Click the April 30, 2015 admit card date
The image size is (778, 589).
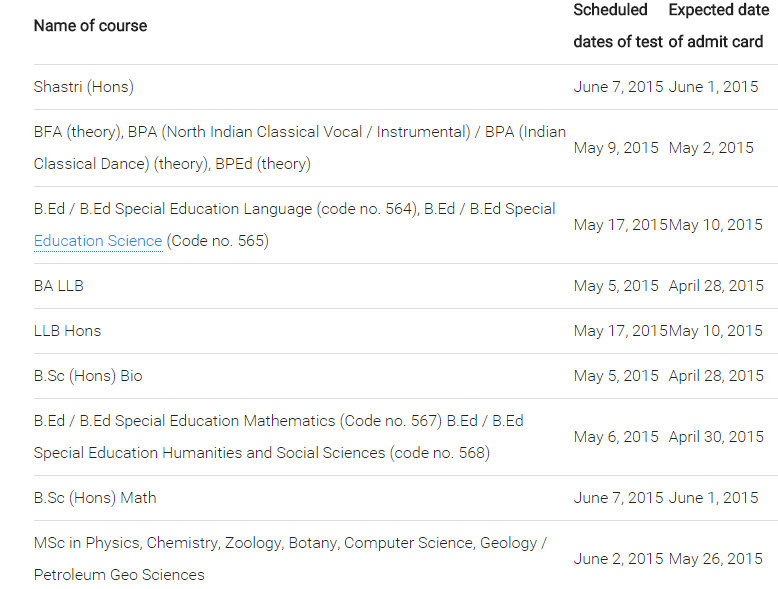715,437
